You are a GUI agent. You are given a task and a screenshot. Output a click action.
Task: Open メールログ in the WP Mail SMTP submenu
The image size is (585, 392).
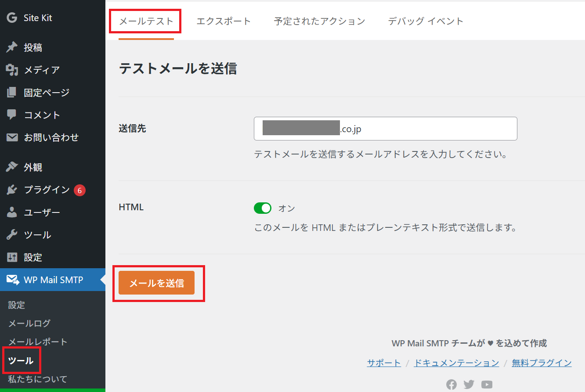pos(29,324)
